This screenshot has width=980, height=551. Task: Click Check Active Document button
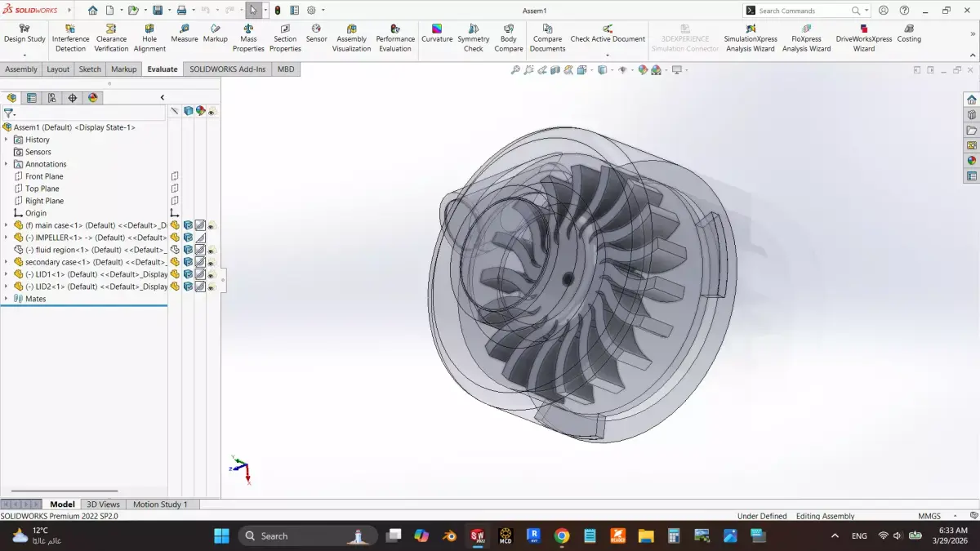(x=608, y=33)
